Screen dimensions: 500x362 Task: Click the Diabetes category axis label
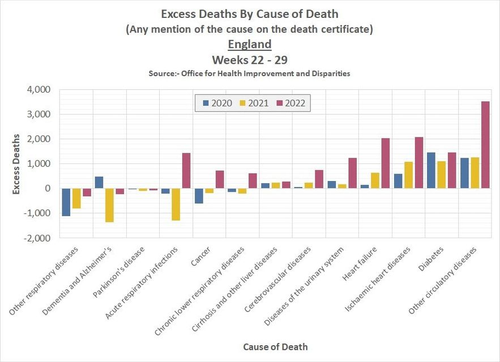[431, 259]
